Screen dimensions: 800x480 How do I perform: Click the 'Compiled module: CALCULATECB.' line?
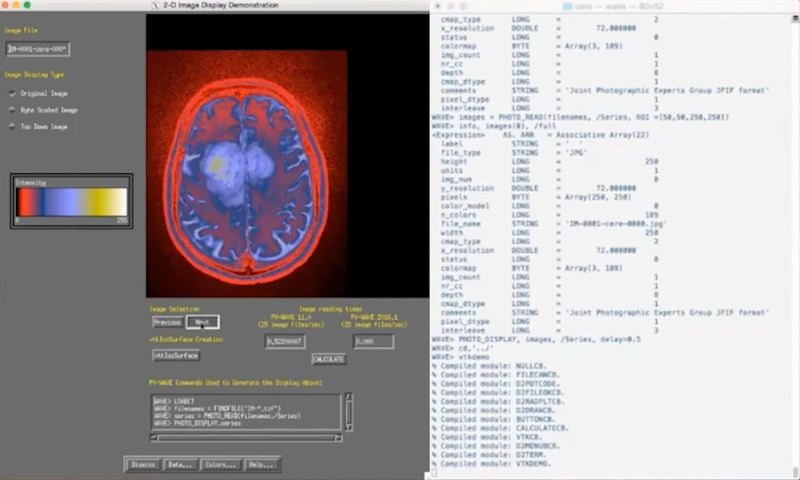[500, 428]
